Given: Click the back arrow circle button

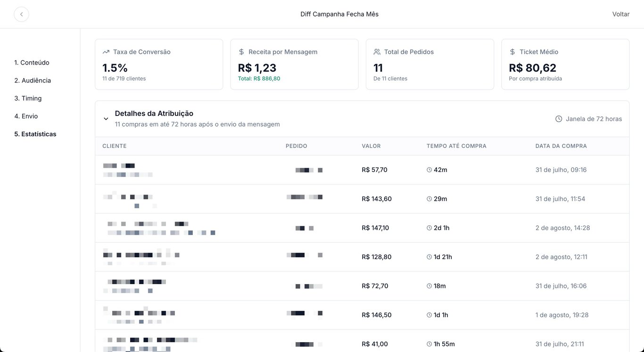Looking at the screenshot, I should [21, 14].
